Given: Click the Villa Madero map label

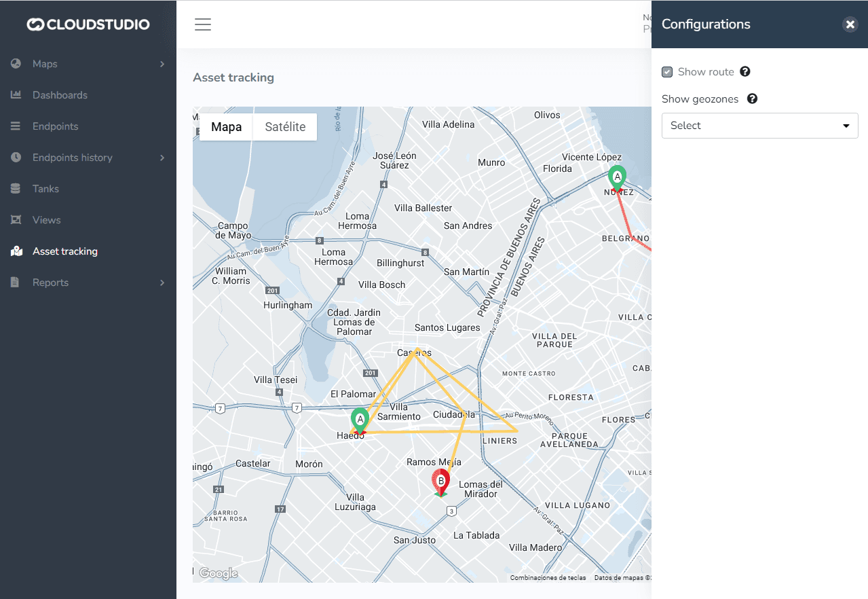Looking at the screenshot, I should click(x=535, y=547).
